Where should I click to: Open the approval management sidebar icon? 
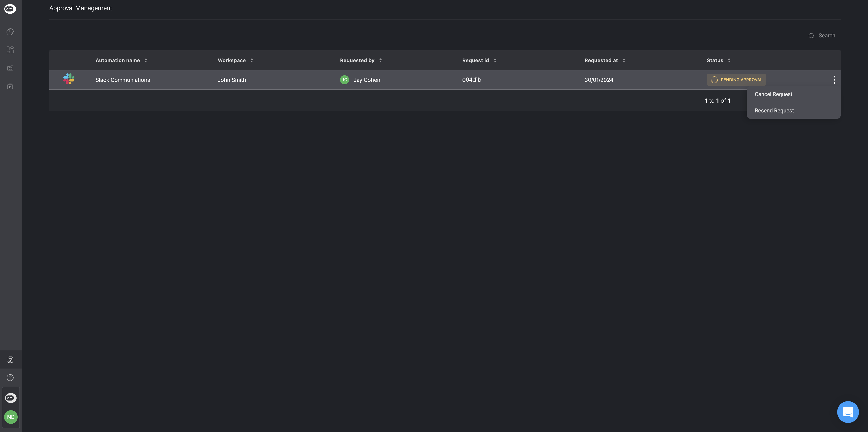click(10, 360)
